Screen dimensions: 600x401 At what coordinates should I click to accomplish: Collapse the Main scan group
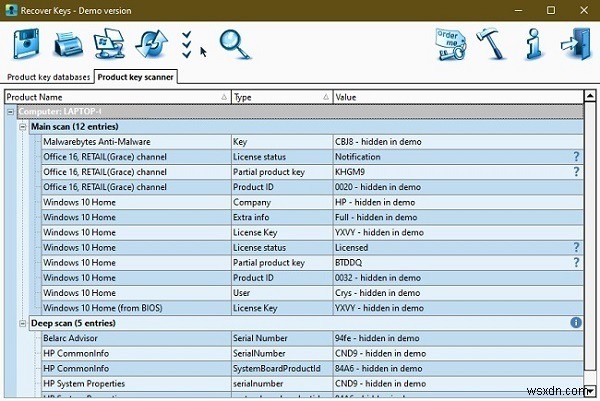pyautogui.click(x=23, y=127)
